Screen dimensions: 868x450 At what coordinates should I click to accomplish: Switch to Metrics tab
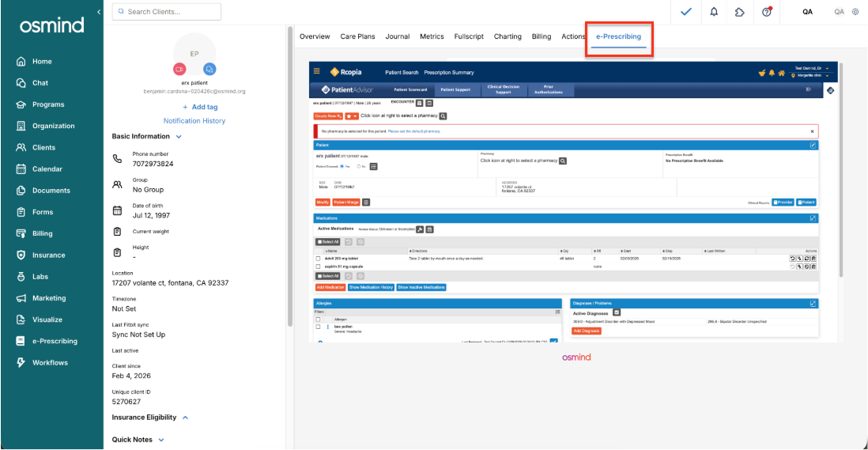pyautogui.click(x=432, y=36)
